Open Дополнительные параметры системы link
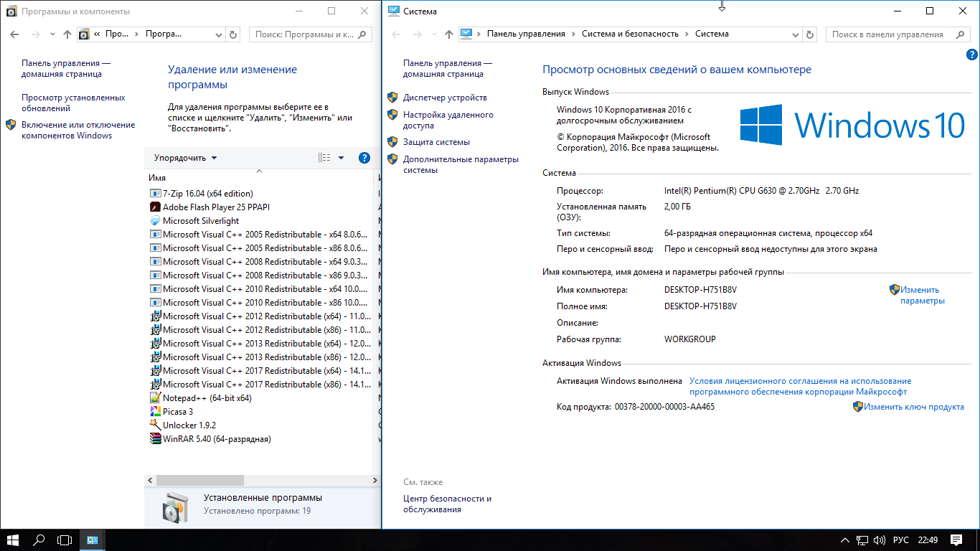Screen dimensions: 980x551 [461, 164]
